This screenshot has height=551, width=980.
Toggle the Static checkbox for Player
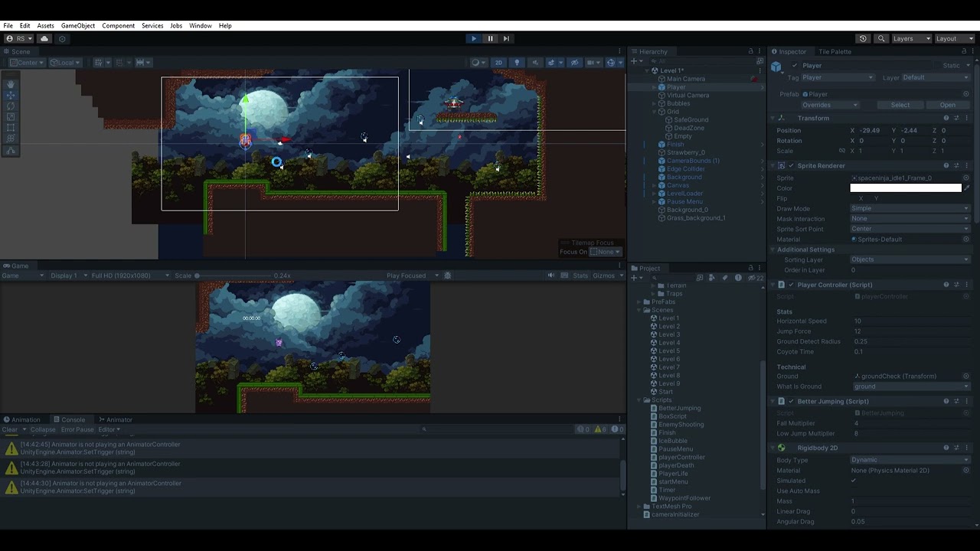pos(939,65)
